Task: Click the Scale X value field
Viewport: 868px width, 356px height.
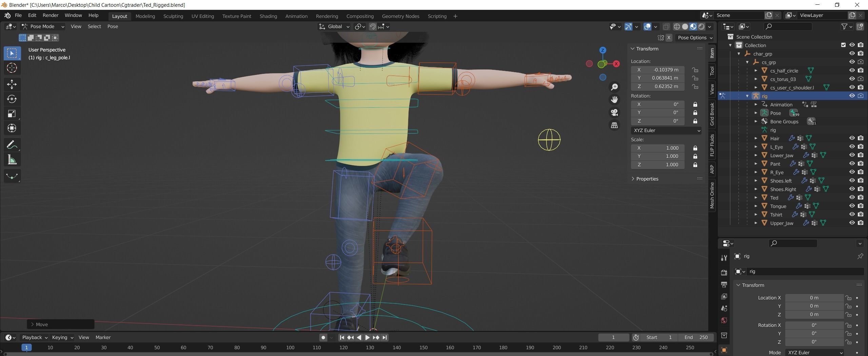Action: 658,148
